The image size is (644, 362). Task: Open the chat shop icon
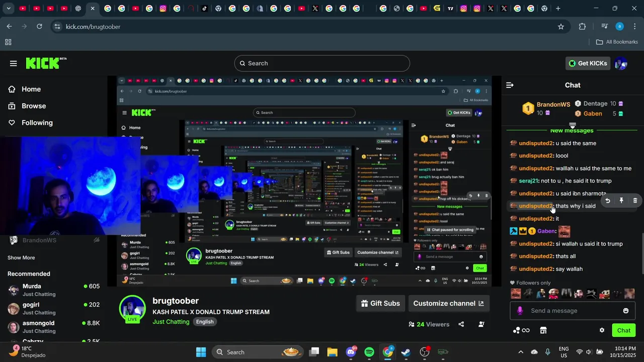point(543,330)
